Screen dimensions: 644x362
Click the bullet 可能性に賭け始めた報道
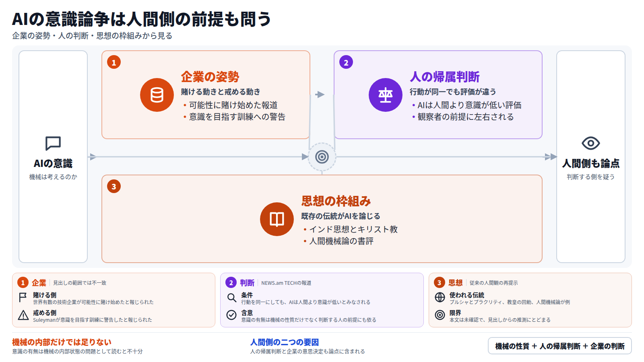click(233, 105)
